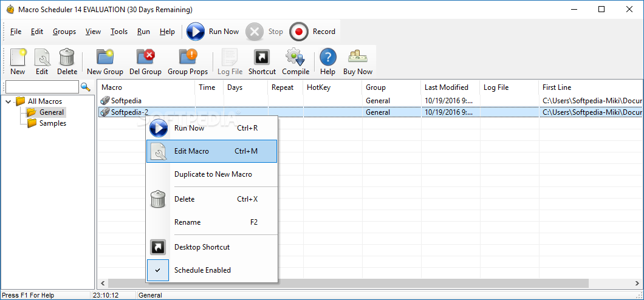This screenshot has width=644, height=300.
Task: Sort by the Days column header
Action: pos(245,87)
